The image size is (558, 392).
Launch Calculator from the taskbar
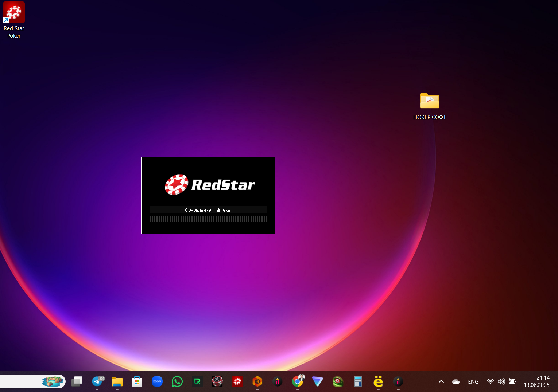click(358, 381)
